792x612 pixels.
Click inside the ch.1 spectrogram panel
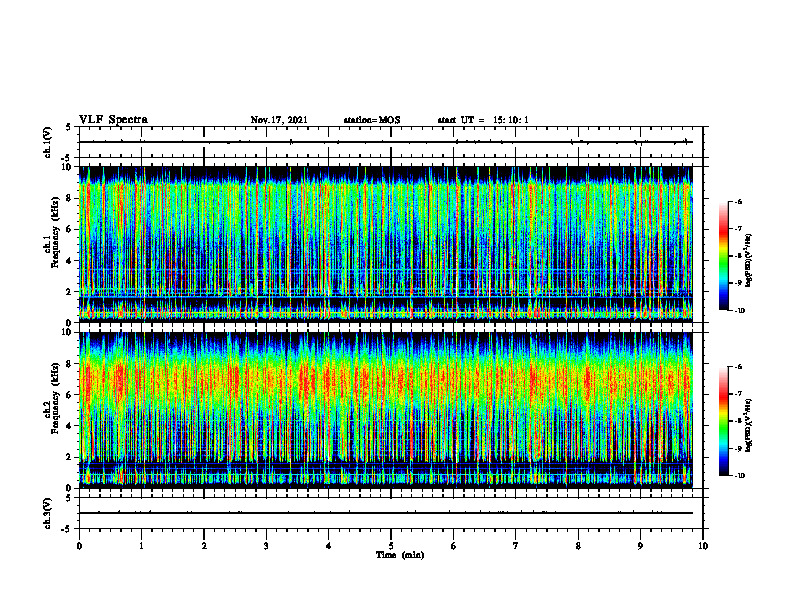click(386, 244)
